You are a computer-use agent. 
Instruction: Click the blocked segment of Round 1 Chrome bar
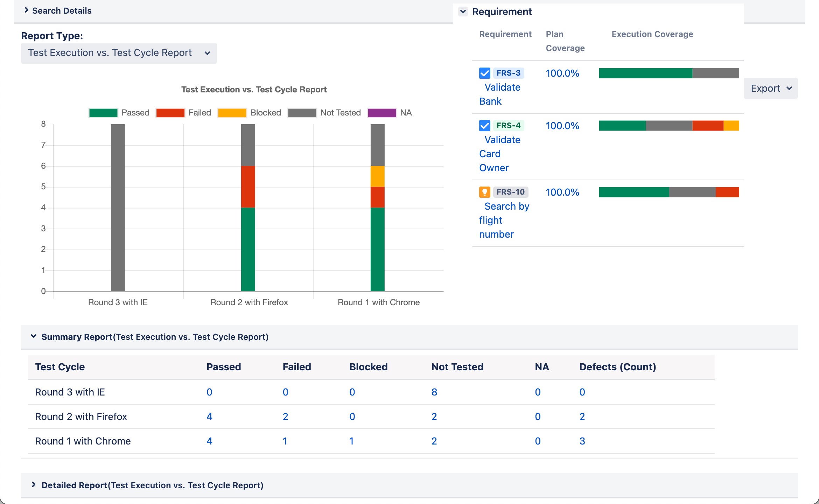point(378,176)
